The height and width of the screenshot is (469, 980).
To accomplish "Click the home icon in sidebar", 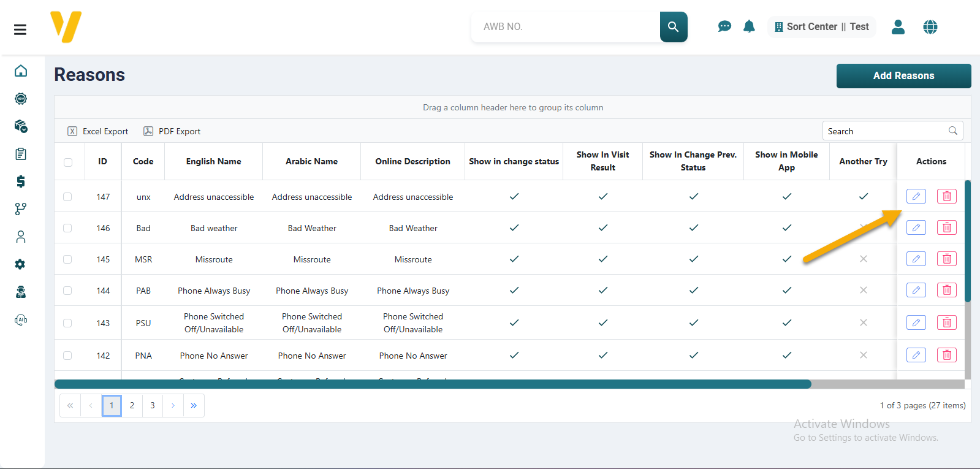I will coord(21,71).
